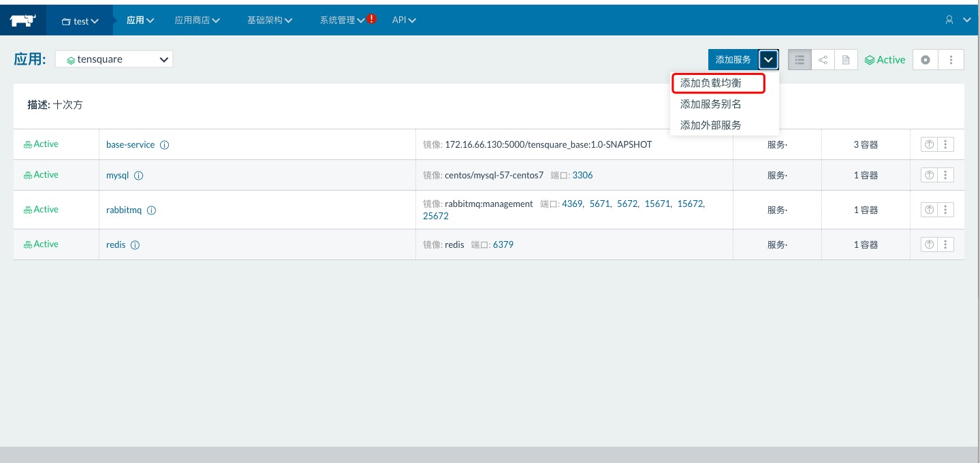This screenshot has height=463, width=980.
Task: Open base-service row actions menu
Action: point(946,144)
